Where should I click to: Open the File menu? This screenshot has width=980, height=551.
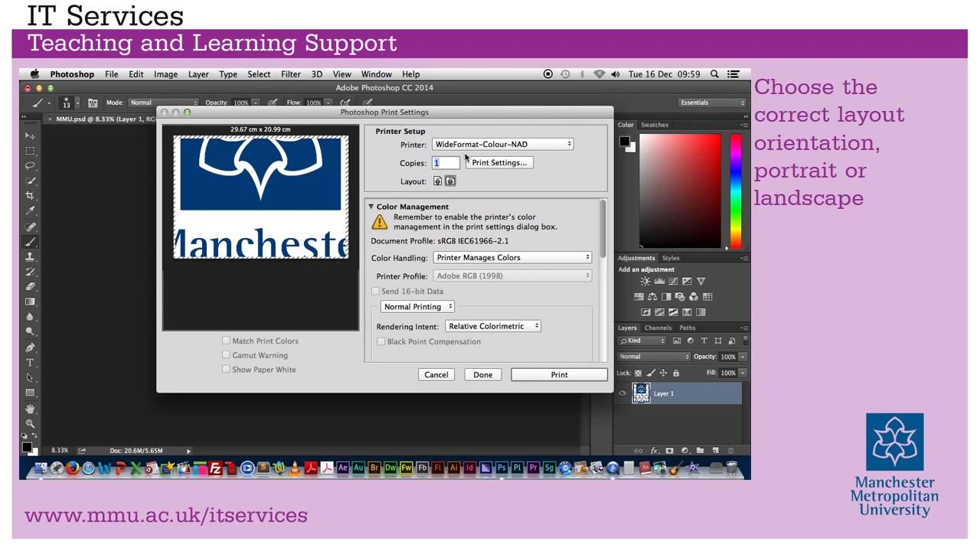[x=112, y=74]
